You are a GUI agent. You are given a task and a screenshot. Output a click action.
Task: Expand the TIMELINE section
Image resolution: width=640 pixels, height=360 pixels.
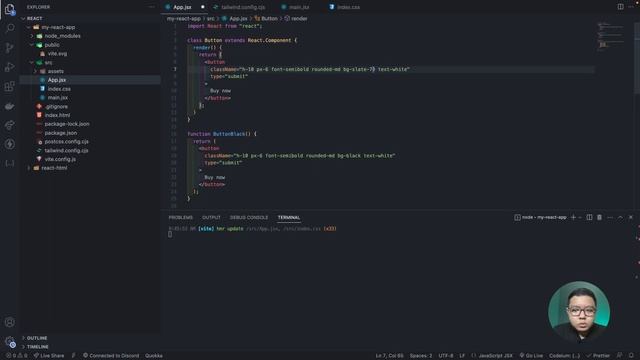coord(37,347)
